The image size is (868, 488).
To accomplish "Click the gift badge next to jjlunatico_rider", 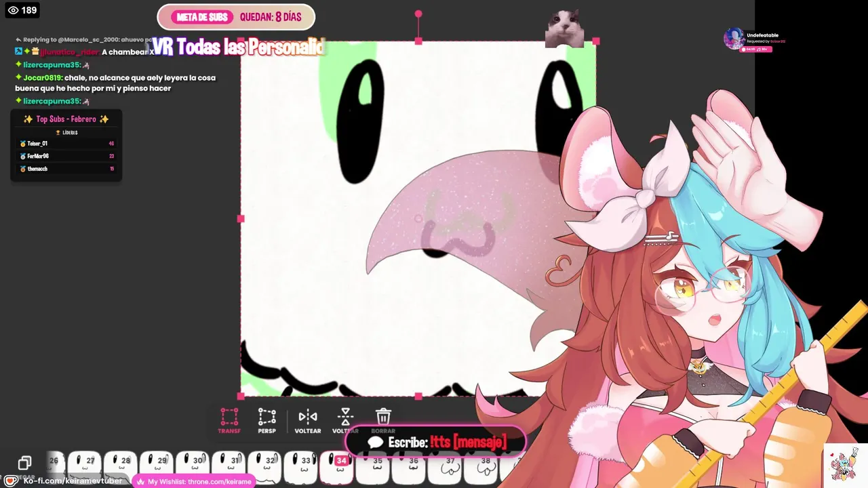I will point(35,52).
